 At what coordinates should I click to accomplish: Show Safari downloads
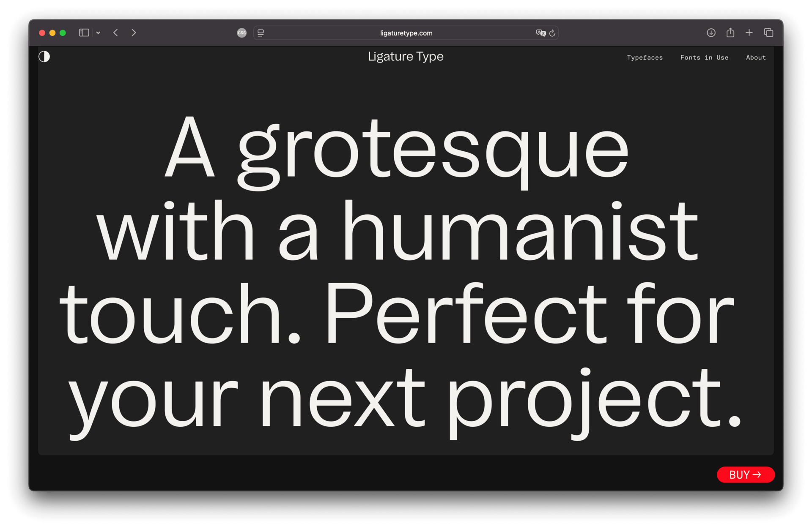[711, 33]
